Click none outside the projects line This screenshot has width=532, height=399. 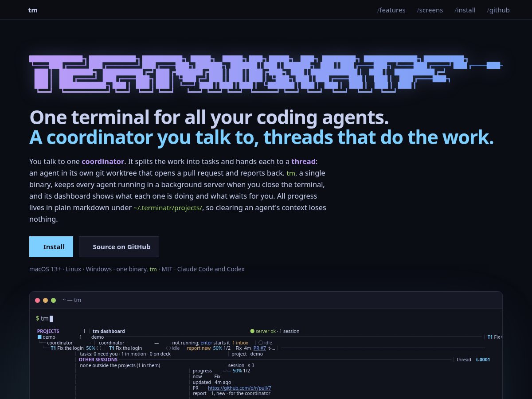click(x=120, y=365)
